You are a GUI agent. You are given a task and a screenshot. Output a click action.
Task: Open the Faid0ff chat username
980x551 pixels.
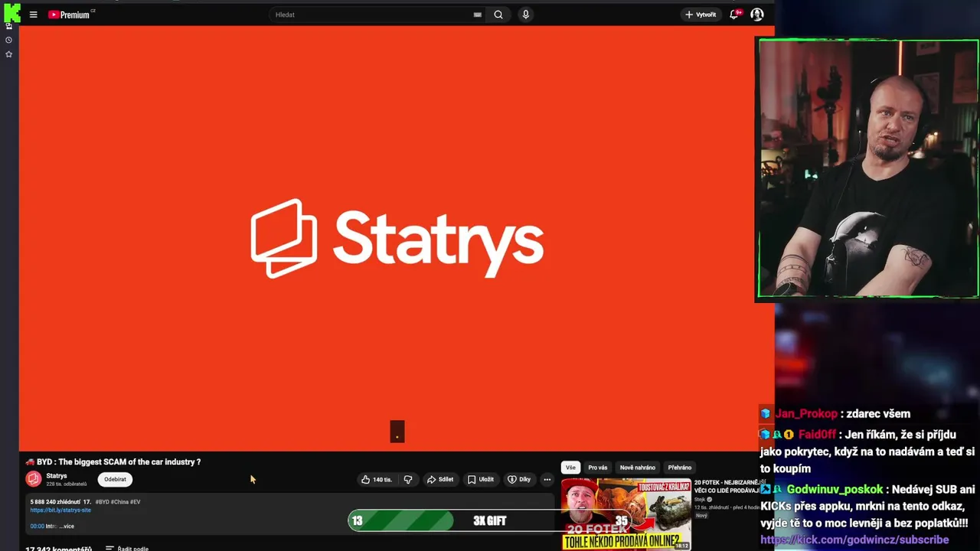coord(818,435)
